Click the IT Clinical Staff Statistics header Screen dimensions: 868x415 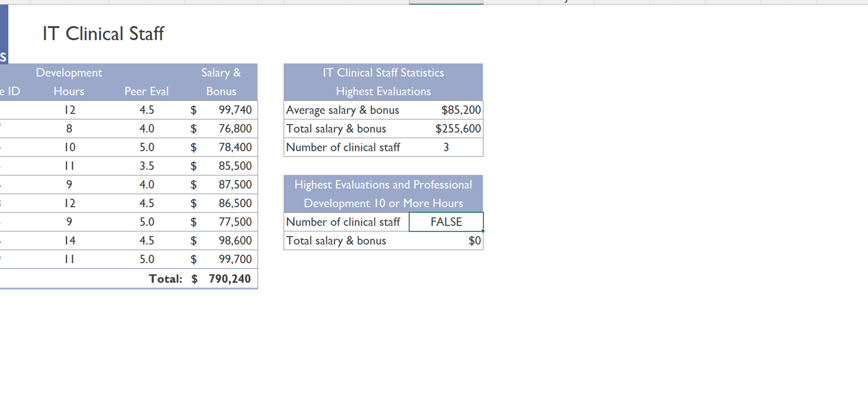click(x=383, y=72)
